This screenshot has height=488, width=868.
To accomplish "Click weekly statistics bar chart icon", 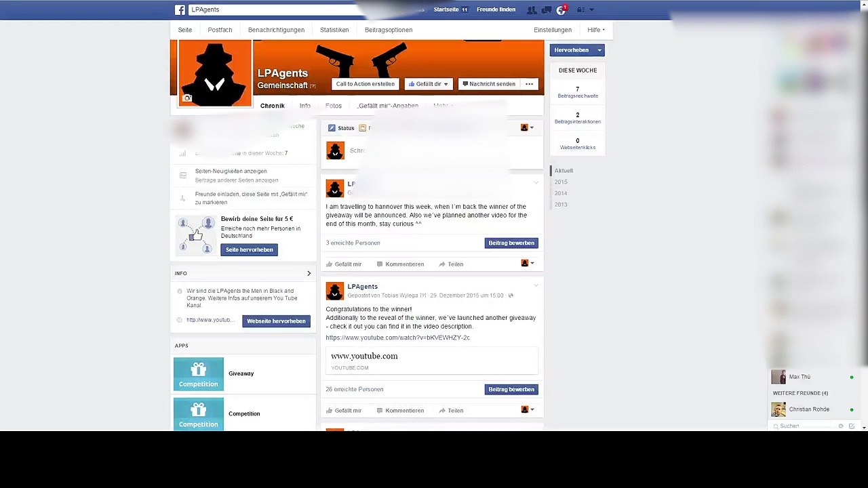I will (x=182, y=153).
